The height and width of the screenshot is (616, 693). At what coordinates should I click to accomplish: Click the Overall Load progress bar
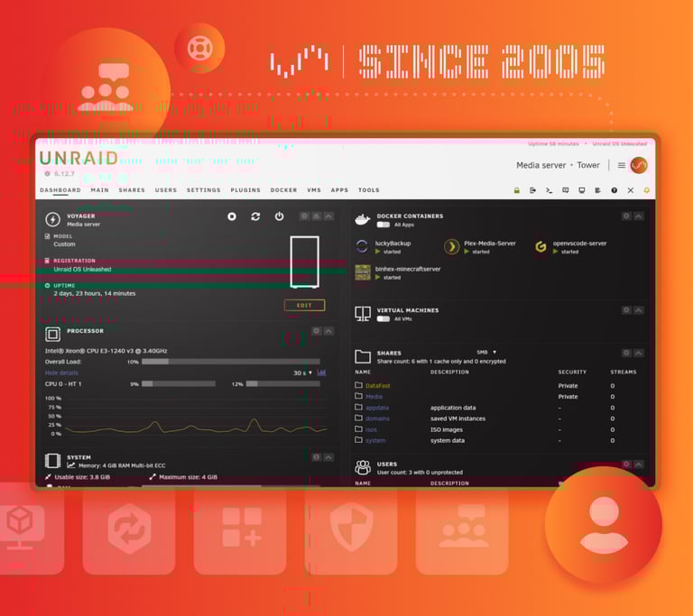(231, 362)
